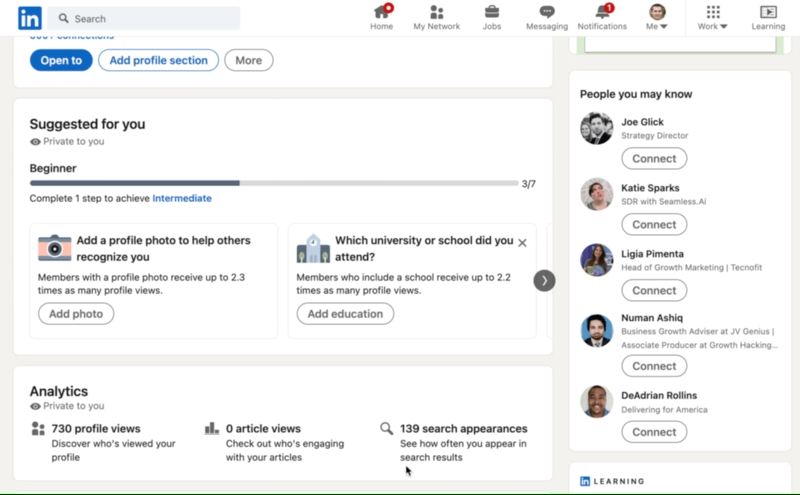
Task: Open Joe Glick's profile photo
Action: pyautogui.click(x=596, y=128)
